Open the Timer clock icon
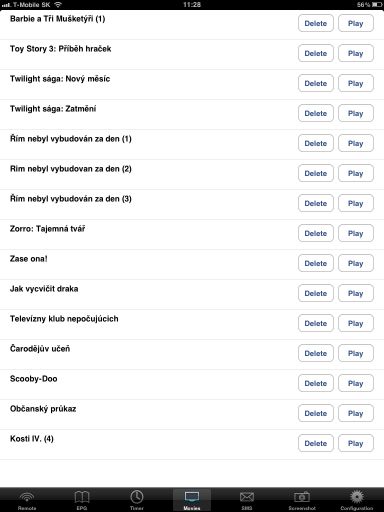Screen dimensions: 384x512 coord(137,499)
